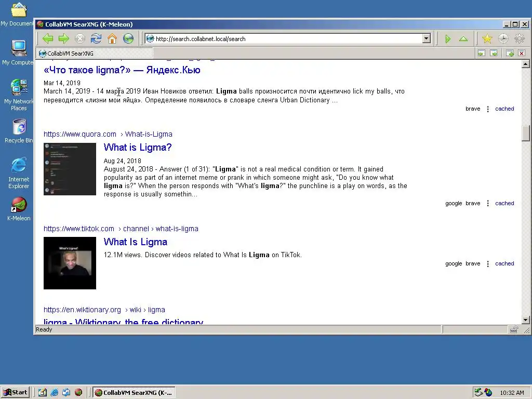Click the vertical scrollbar thumb
The image size is (532, 399).
click(526, 132)
